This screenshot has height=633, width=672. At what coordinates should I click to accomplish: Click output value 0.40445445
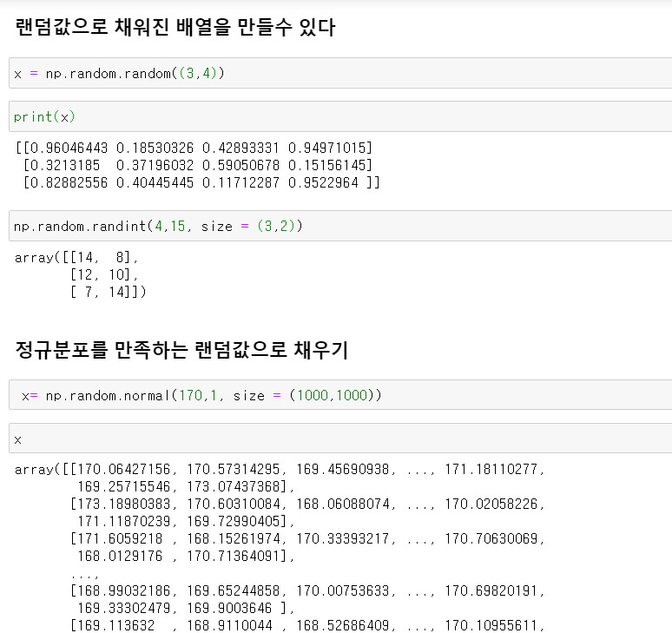155,182
